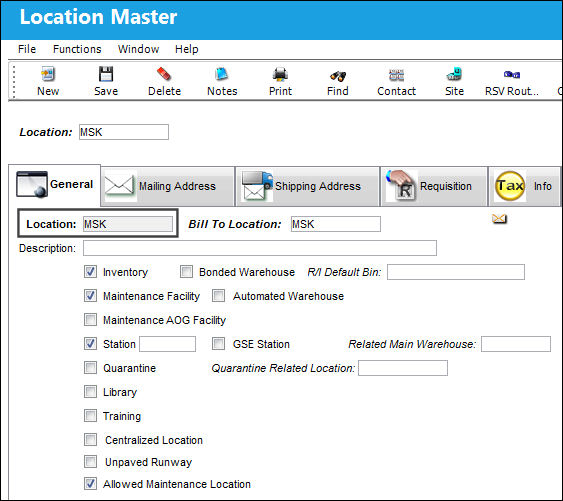
Task: Click the toolbar grip handle
Action: (14, 82)
